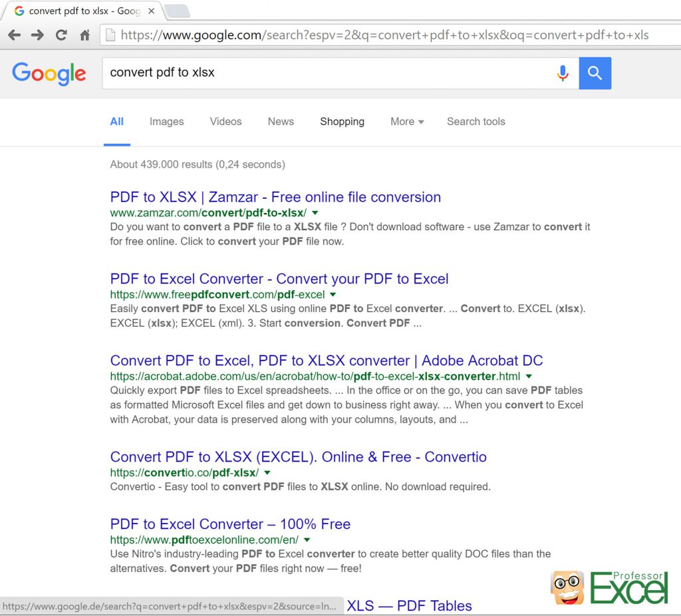
Task: Close the 'convert pdf to xlsx' tab
Action: click(151, 11)
